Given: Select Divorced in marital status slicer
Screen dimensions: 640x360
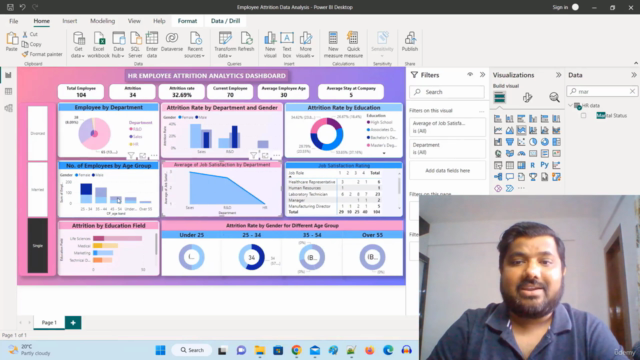Looking at the screenshot, I should [x=38, y=133].
